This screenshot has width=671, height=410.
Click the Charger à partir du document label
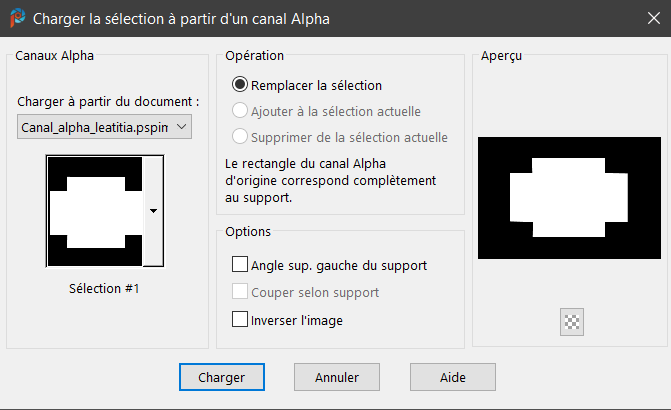pos(108,102)
